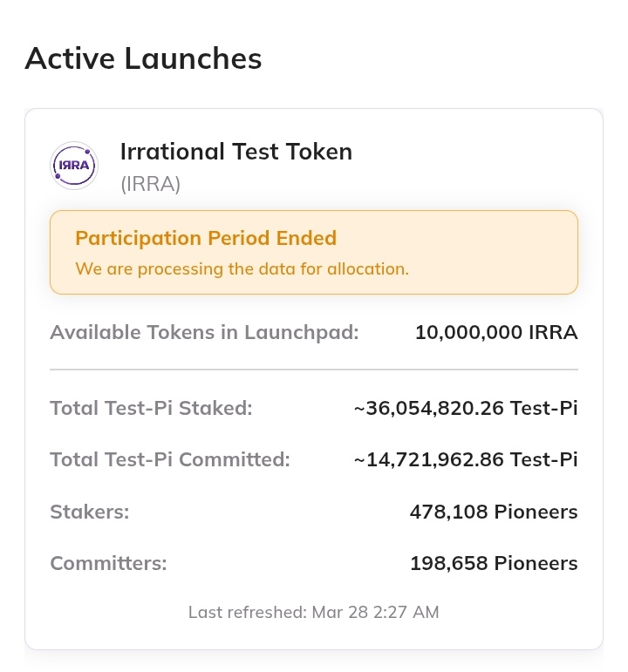Click the Total Test-Pi Staked label
Screen dimensions: 628x672
click(x=151, y=408)
